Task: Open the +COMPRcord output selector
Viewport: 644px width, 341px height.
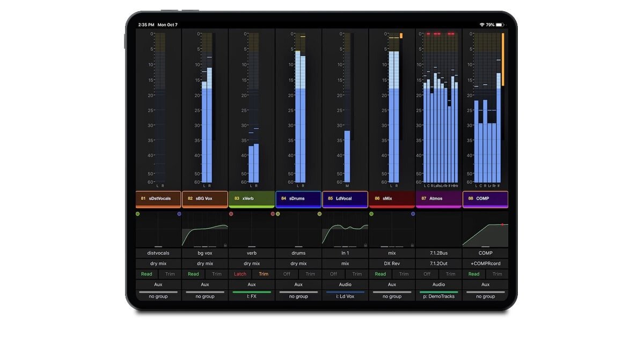Action: (x=485, y=264)
